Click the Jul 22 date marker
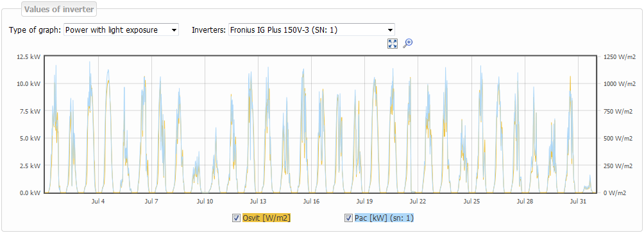 click(x=418, y=202)
